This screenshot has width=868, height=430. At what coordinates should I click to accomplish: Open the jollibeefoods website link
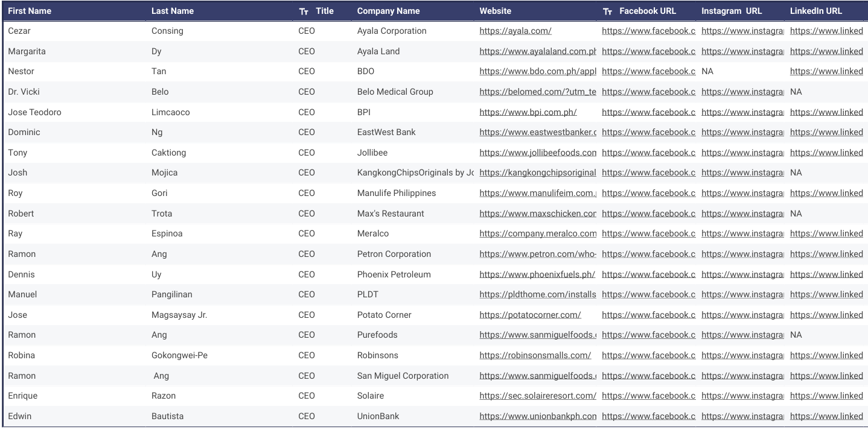coord(538,153)
